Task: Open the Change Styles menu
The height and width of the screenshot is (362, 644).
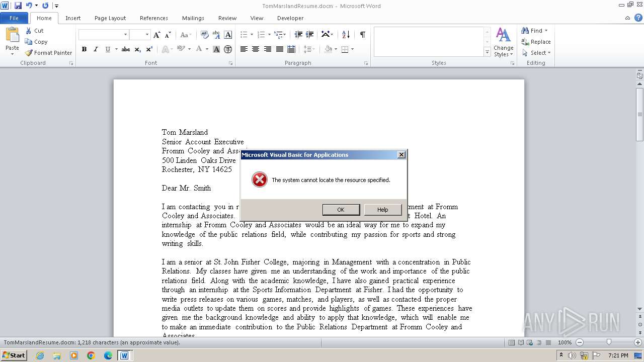Action: [x=503, y=42]
